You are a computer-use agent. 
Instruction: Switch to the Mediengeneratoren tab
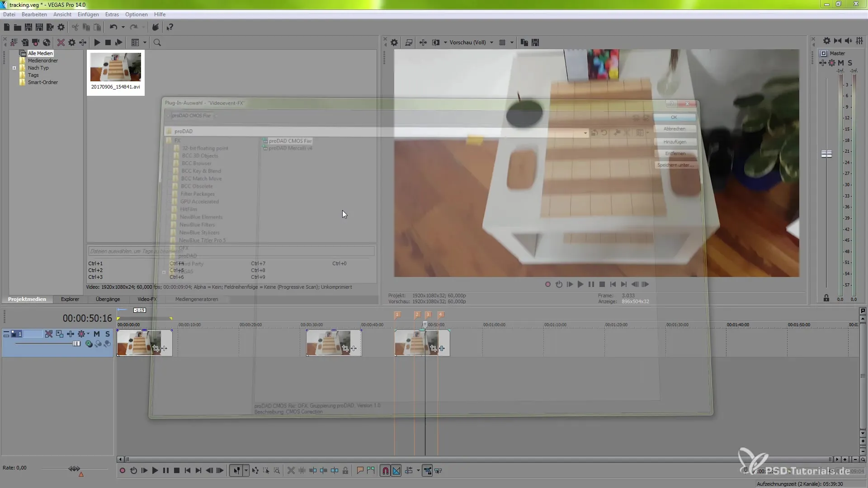pyautogui.click(x=197, y=299)
